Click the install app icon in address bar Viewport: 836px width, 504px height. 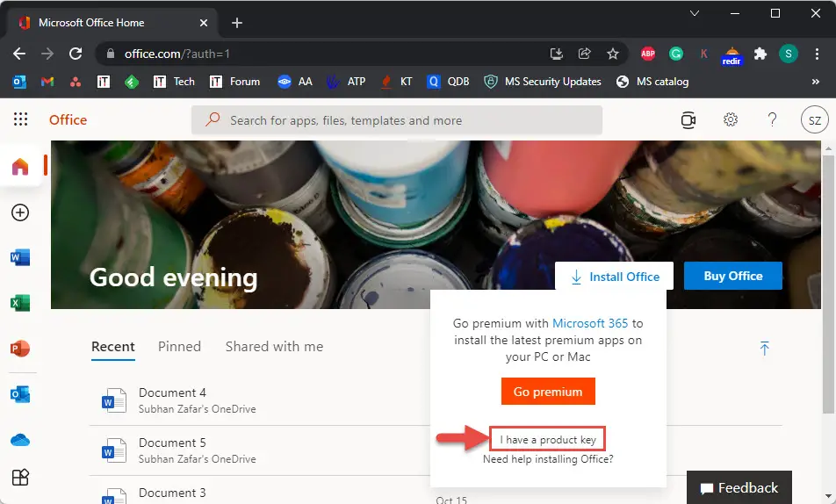557,54
